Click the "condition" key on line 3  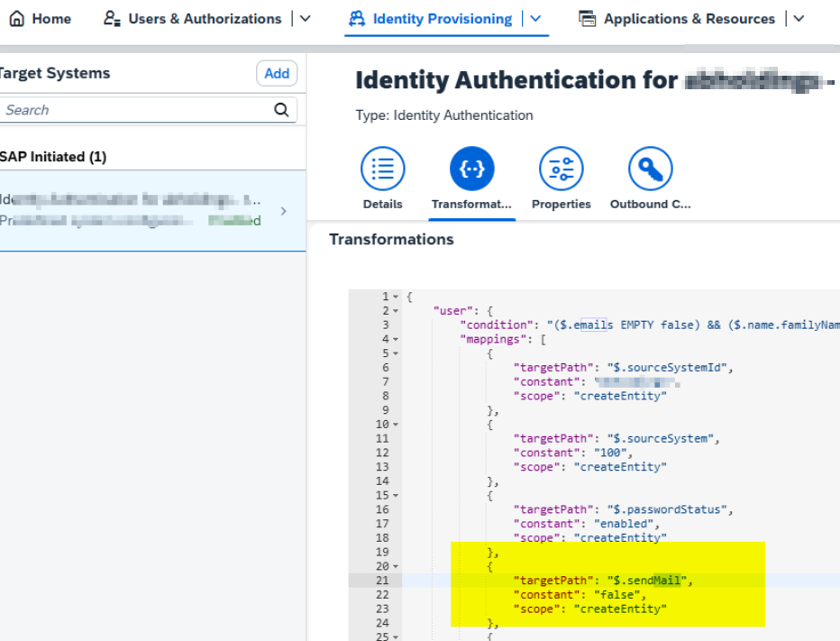(x=496, y=325)
